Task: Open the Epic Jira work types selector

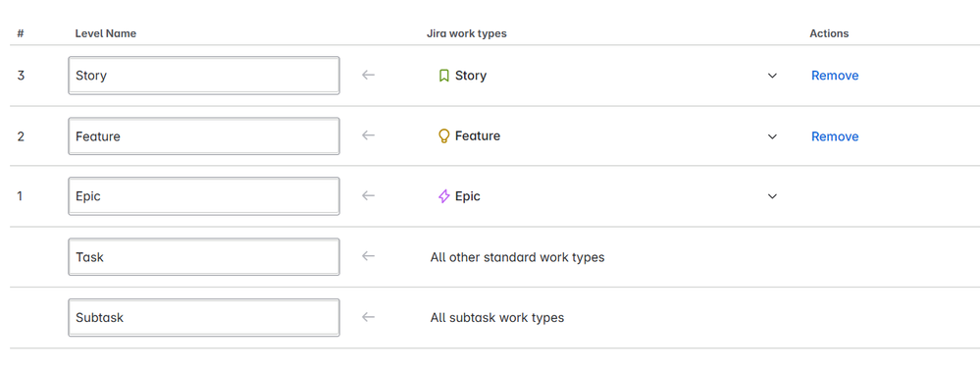Action: [x=606, y=196]
